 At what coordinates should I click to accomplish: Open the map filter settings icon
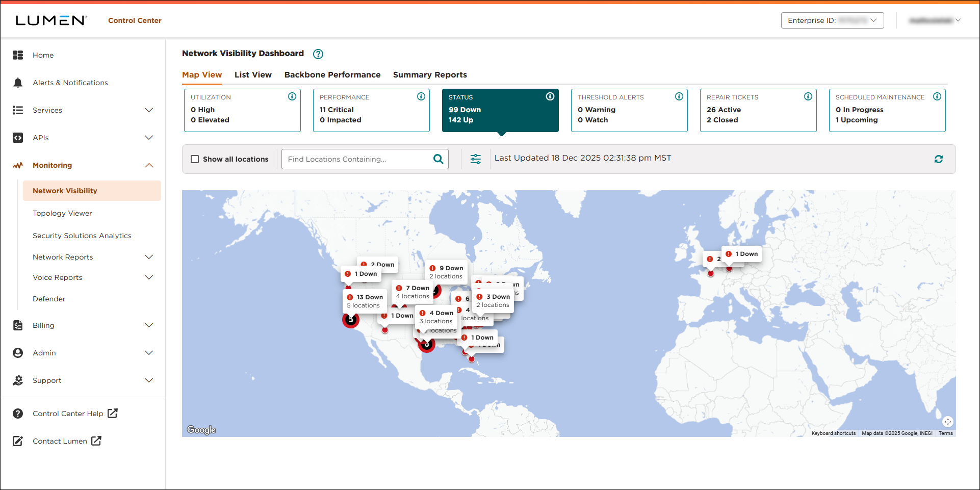pos(475,159)
